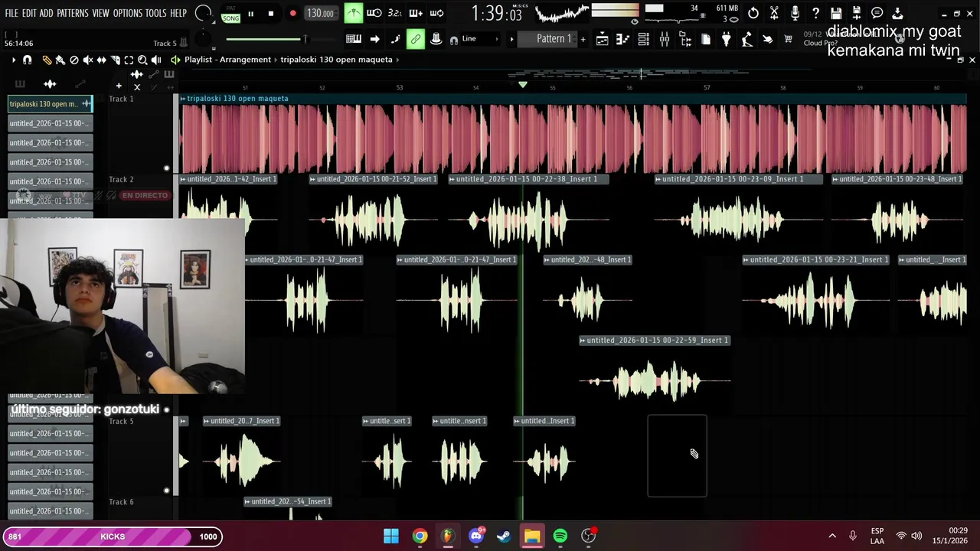
Task: Open the EDIT menu
Action: [x=29, y=14]
